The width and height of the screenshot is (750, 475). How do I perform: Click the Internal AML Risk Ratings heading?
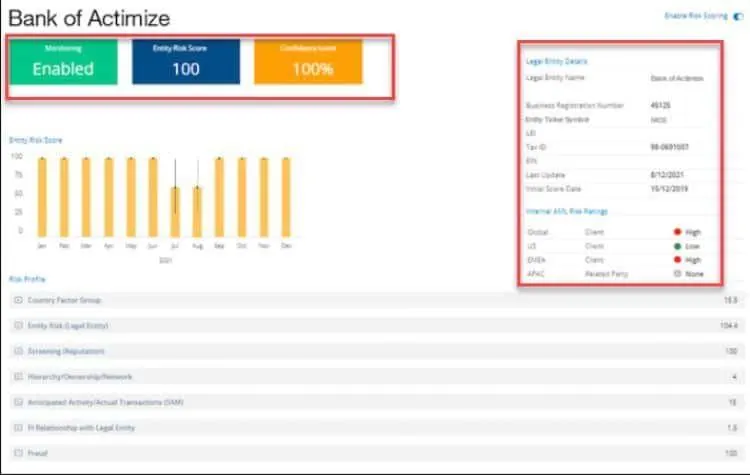[567, 211]
